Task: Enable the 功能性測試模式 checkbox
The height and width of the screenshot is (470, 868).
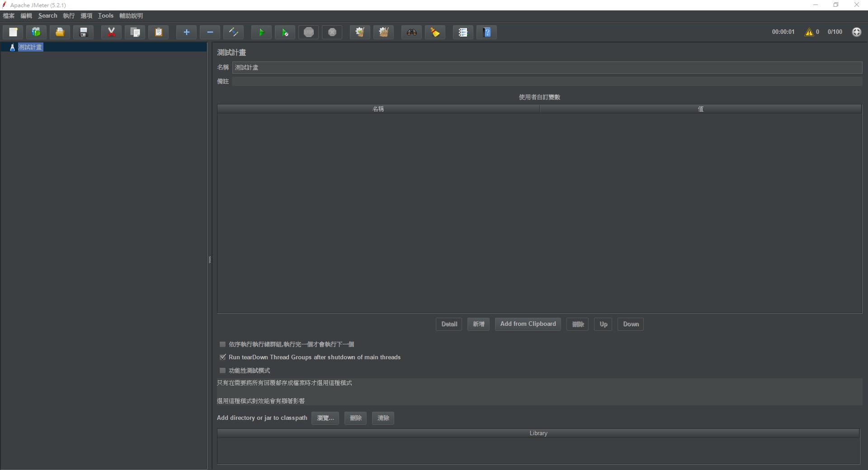Action: click(223, 371)
